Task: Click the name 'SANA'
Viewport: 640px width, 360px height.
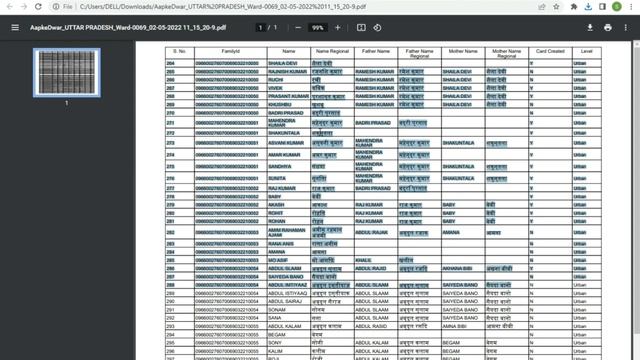Action: point(275,318)
